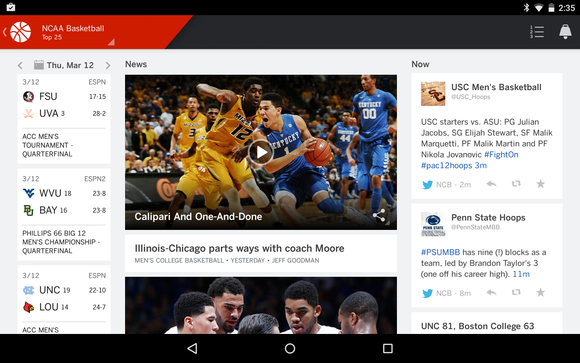This screenshot has height=363, width=580.
Task: Open Phillips 66 Big 12 Championship label
Action: tap(61, 242)
